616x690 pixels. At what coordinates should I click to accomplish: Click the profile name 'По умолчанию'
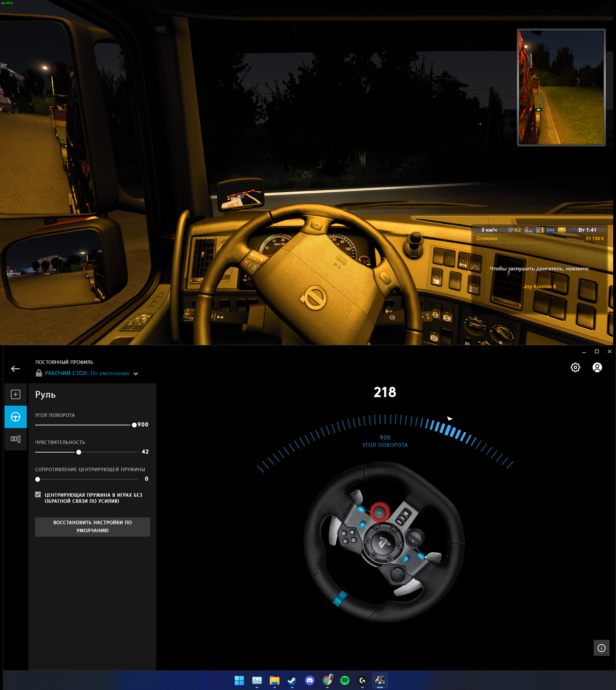pos(110,373)
